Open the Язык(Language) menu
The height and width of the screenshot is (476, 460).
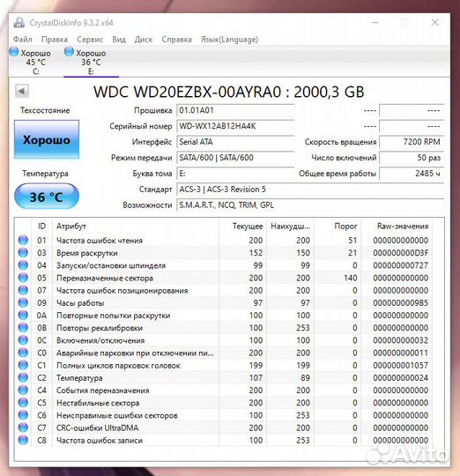229,40
